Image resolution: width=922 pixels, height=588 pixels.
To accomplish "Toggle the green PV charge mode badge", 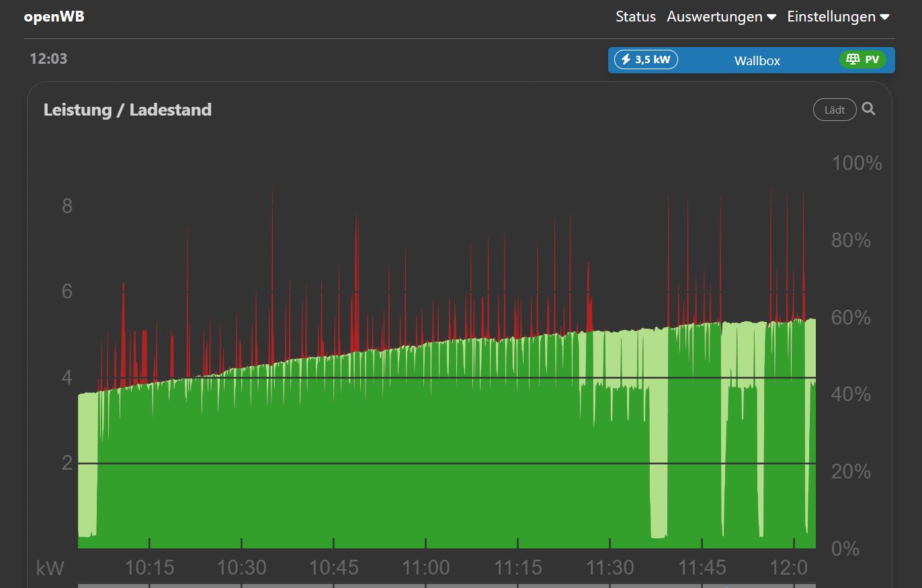I will click(862, 60).
